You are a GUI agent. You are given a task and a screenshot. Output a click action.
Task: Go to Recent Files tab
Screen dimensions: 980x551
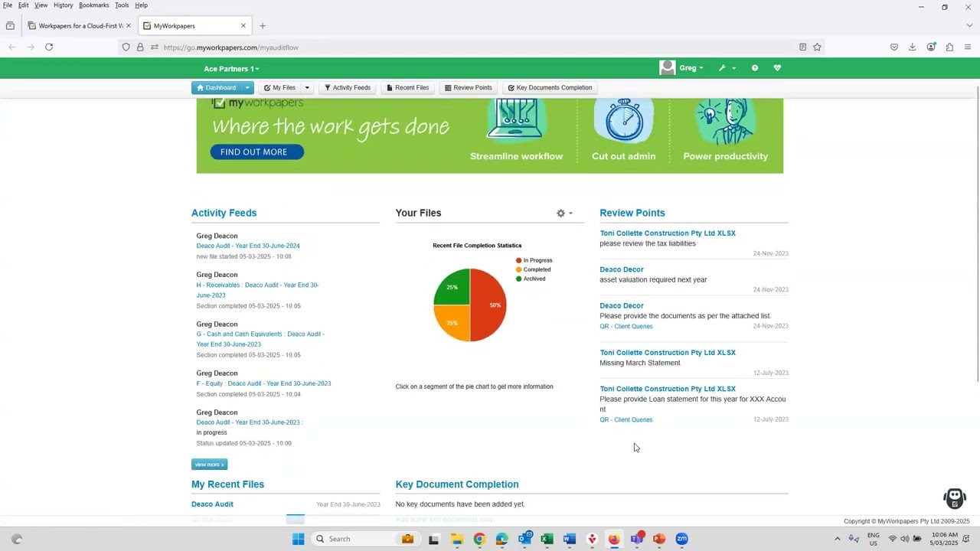pyautogui.click(x=407, y=88)
